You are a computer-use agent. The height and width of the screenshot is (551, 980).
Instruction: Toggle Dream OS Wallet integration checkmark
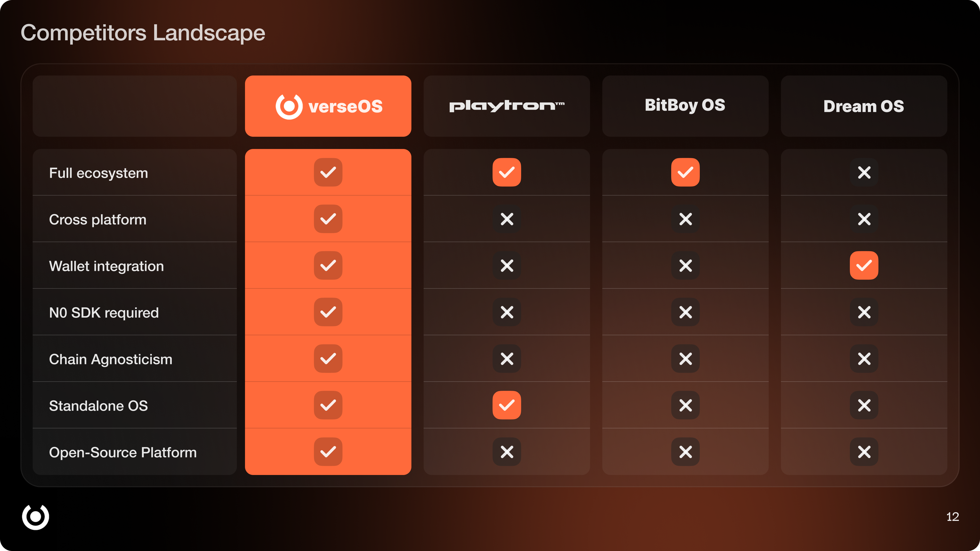click(x=864, y=265)
